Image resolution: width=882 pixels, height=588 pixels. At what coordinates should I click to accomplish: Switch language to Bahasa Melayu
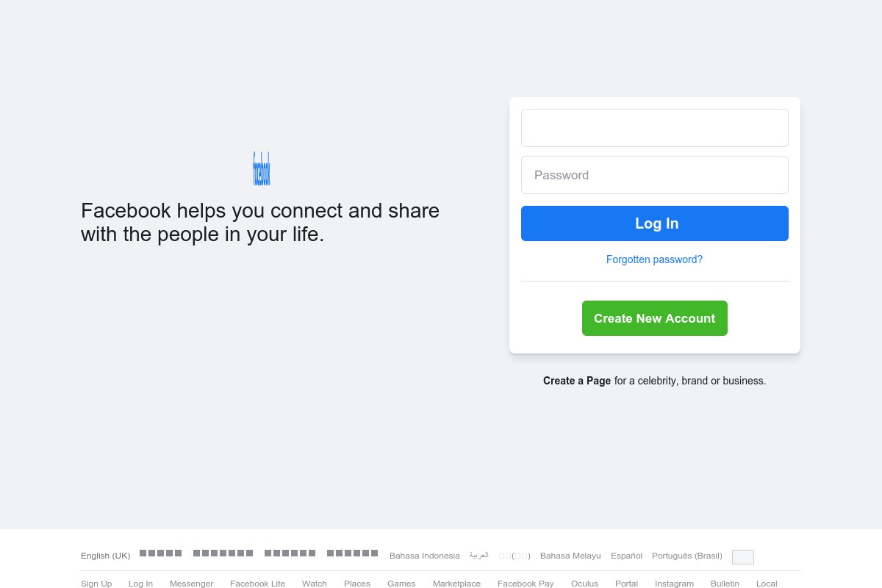570,556
